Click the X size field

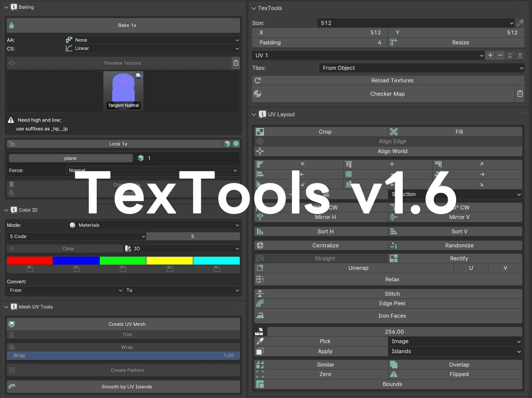click(320, 32)
